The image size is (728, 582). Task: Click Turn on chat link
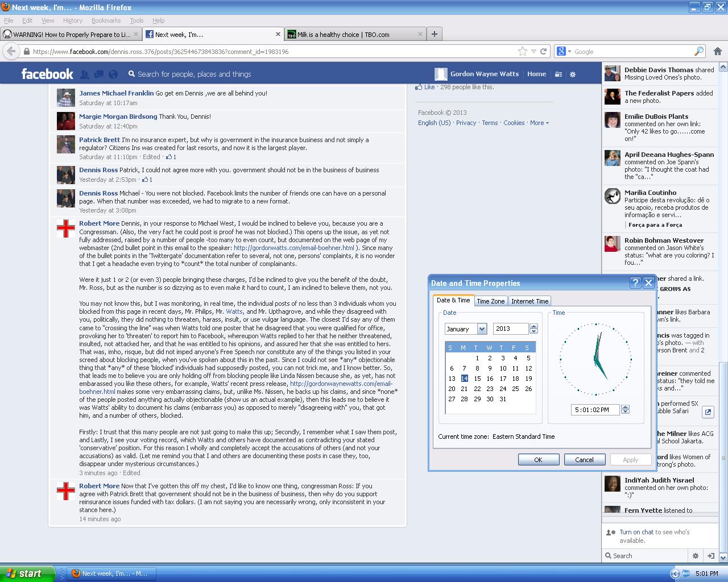(636, 532)
